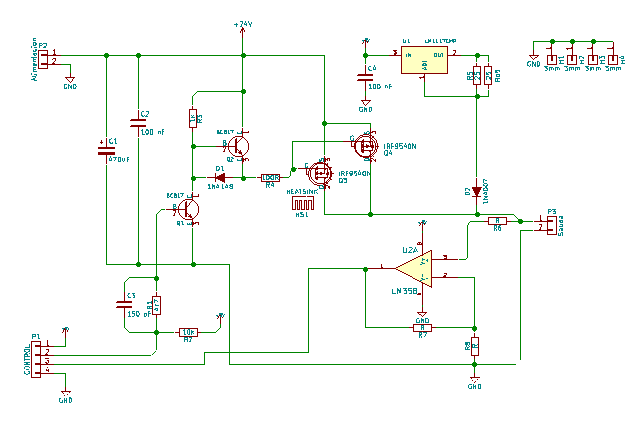Click the D1 1N4148 diode symbol
The width and height of the screenshot is (636, 426).
coord(220,178)
